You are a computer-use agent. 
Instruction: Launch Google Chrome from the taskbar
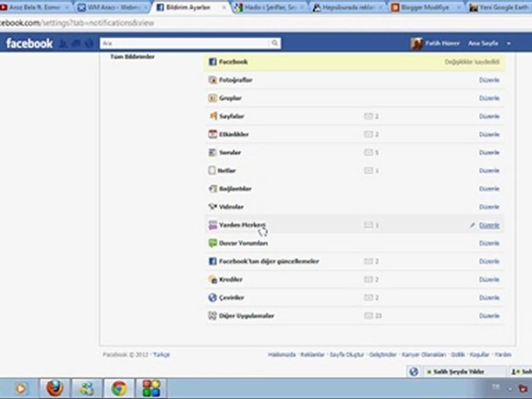(119, 388)
